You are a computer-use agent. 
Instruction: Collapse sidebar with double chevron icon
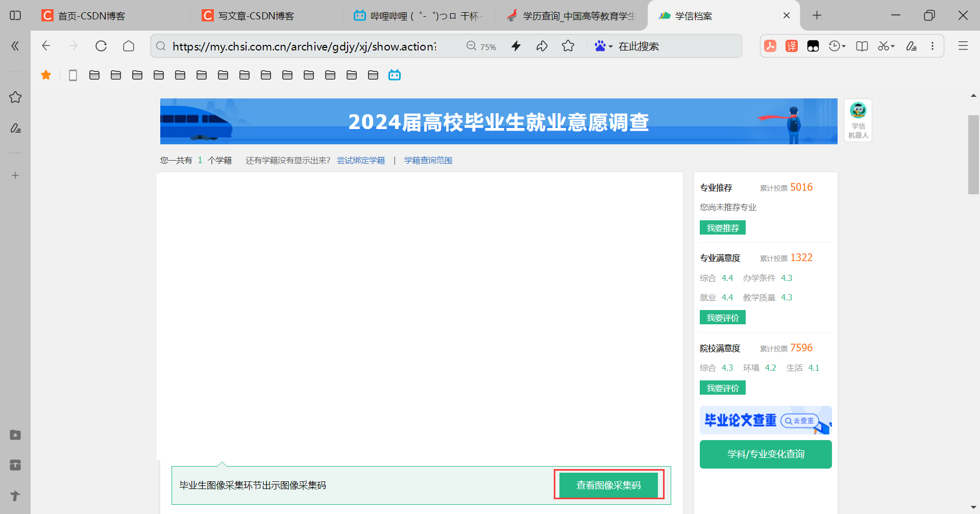click(x=15, y=46)
